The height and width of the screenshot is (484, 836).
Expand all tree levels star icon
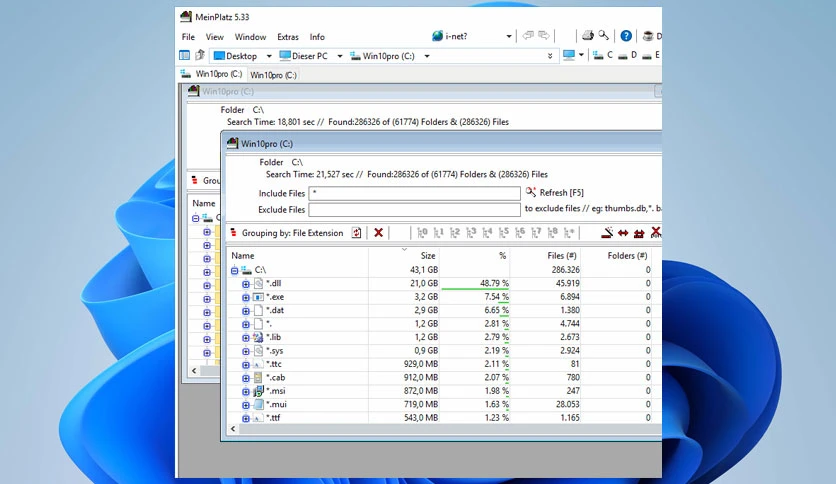(569, 232)
